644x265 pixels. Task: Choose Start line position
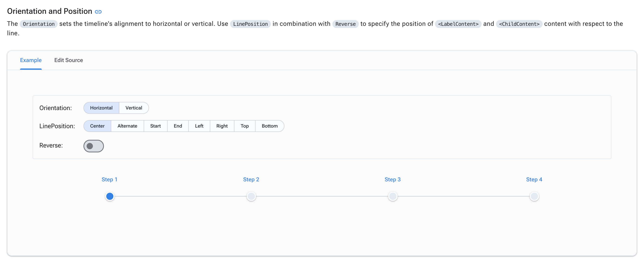pyautogui.click(x=155, y=126)
